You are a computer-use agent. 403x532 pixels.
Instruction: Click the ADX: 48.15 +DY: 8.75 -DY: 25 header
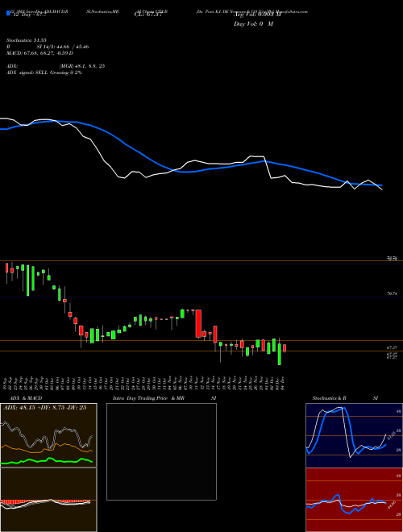click(45, 408)
